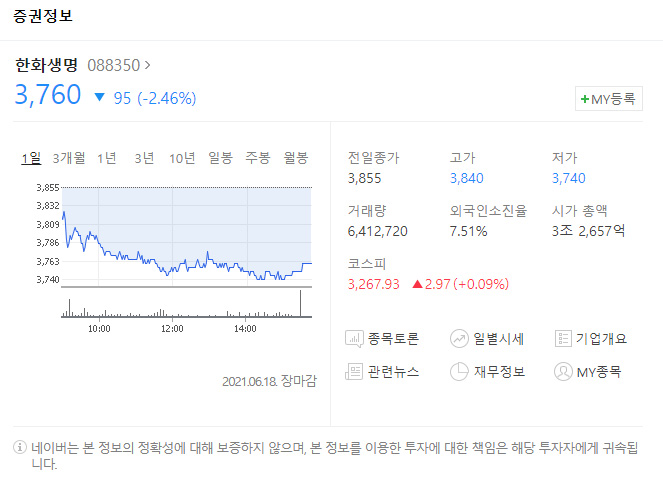The height and width of the screenshot is (487, 663).
Task: Click the 2021.06.18. 장마감 date text
Action: click(x=269, y=381)
